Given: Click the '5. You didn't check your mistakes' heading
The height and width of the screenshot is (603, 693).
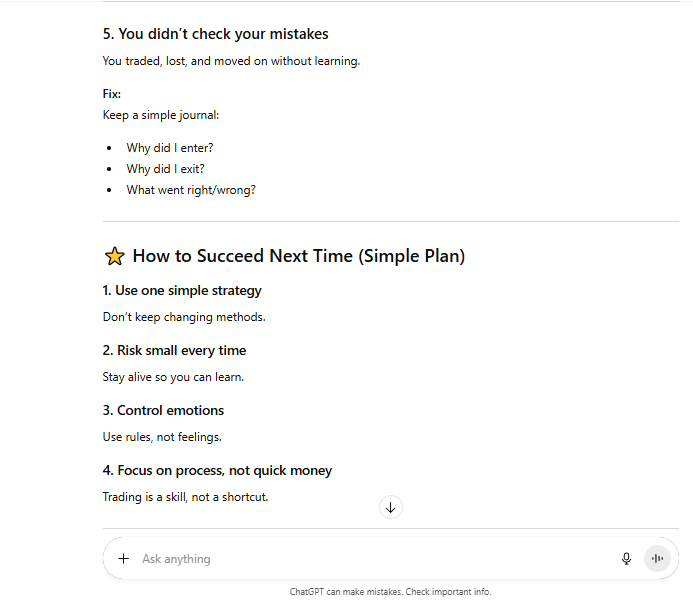Looking at the screenshot, I should pos(215,34).
